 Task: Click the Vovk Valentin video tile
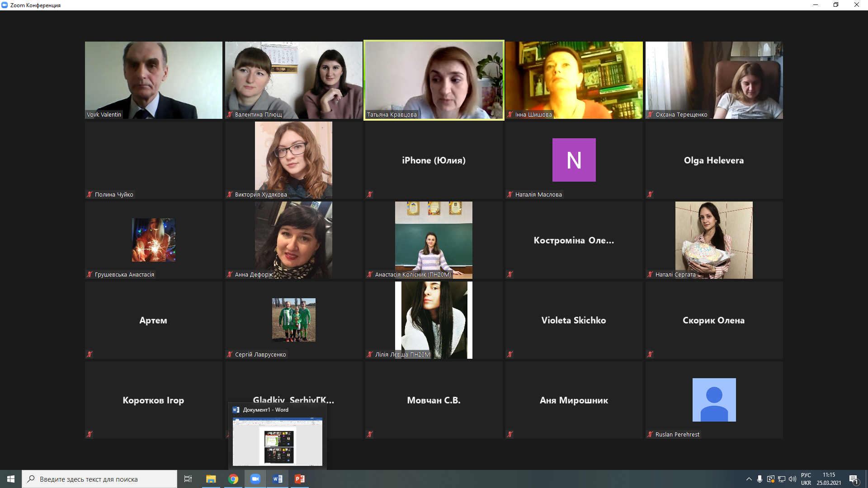154,80
